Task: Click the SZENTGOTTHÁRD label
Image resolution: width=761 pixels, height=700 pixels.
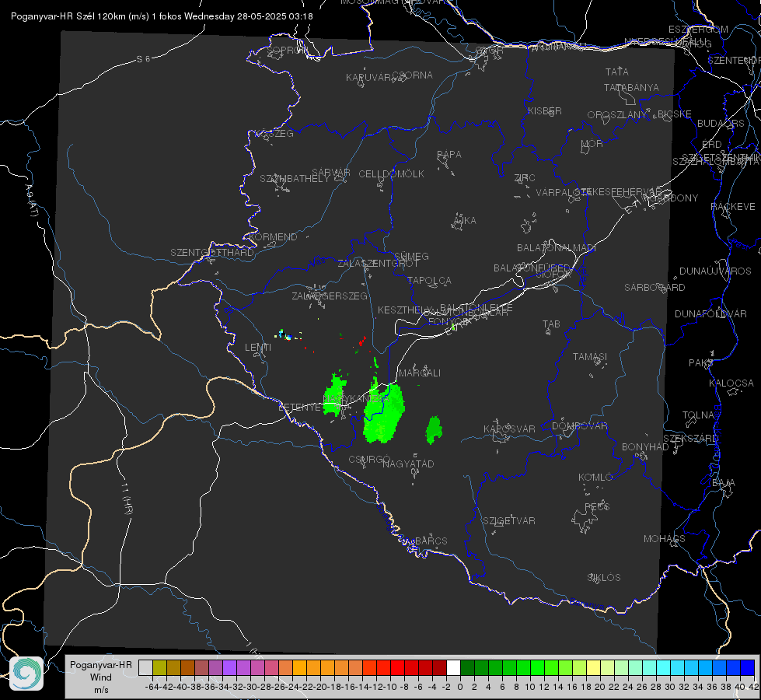Action: [212, 253]
